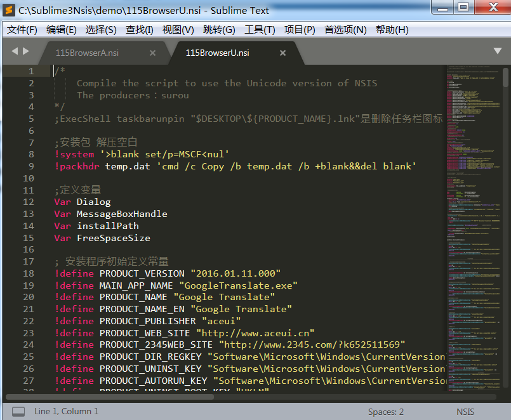The image size is (511, 420).
Task: Click the PRODUCT_AUTORUN_KEY constant
Action: click(153, 381)
